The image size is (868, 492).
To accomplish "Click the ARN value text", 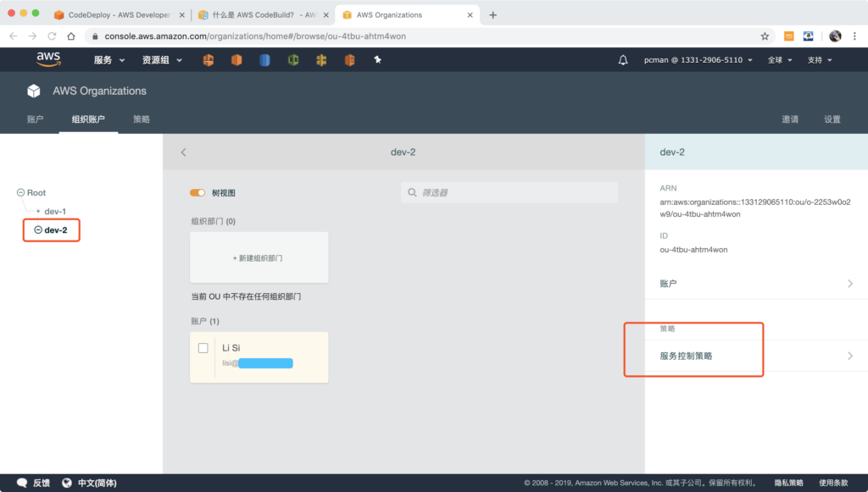I will click(755, 208).
